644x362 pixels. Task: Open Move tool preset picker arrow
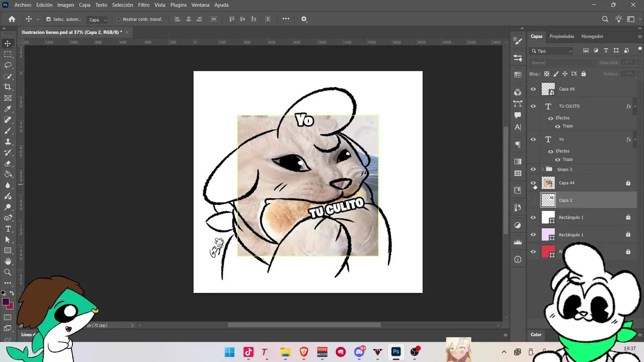pyautogui.click(x=38, y=19)
